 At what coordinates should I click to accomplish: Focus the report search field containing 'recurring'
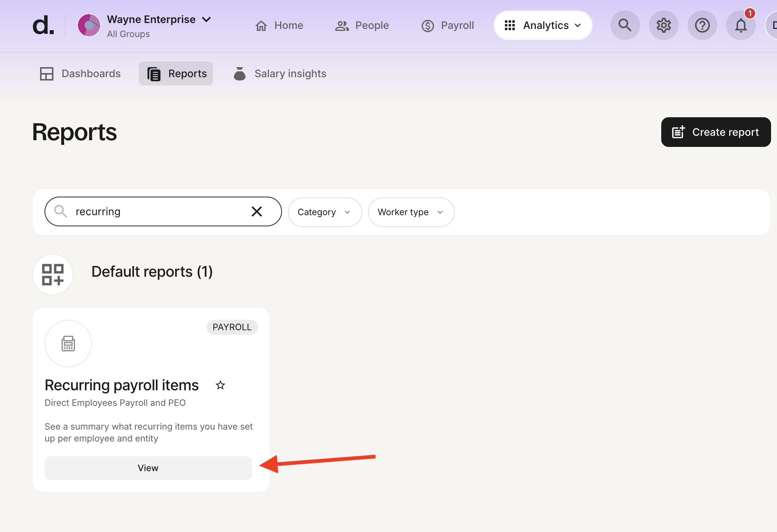[x=163, y=211]
